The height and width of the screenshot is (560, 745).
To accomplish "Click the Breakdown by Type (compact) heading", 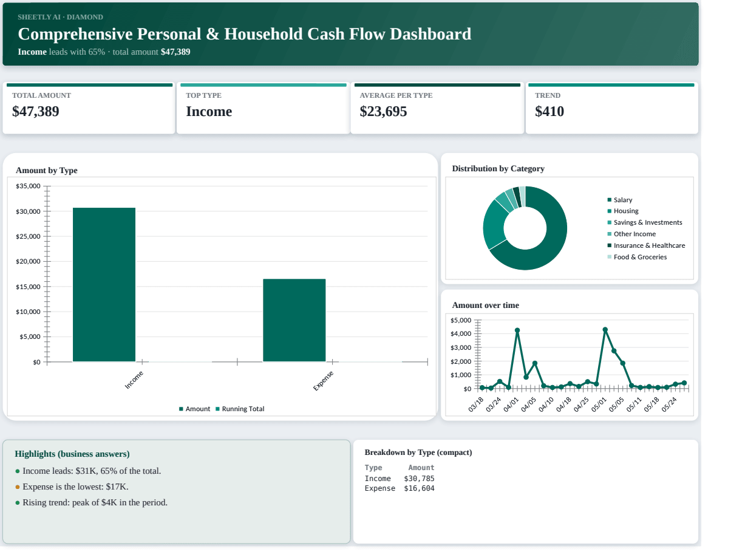I will point(418,452).
